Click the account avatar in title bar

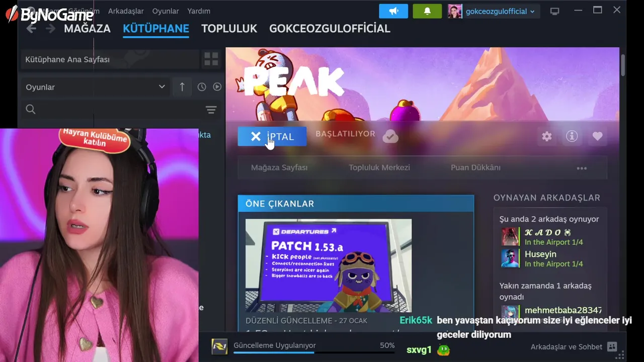coord(455,11)
